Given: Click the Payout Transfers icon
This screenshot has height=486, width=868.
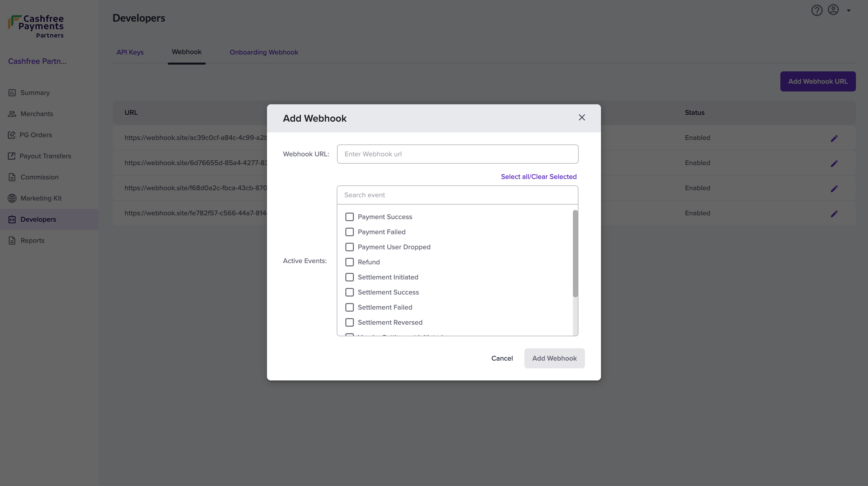Looking at the screenshot, I should [x=12, y=156].
